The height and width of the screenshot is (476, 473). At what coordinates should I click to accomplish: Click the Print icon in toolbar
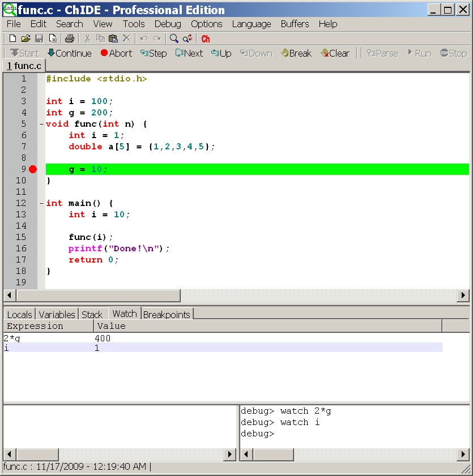click(69, 38)
